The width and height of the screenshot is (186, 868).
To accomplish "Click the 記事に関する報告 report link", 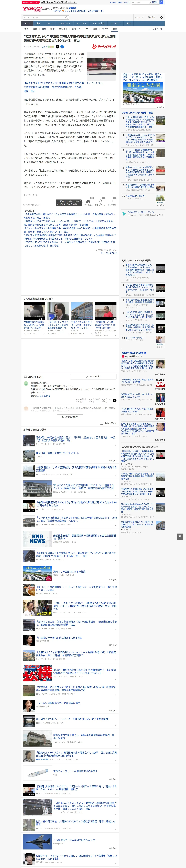I will point(32,205).
